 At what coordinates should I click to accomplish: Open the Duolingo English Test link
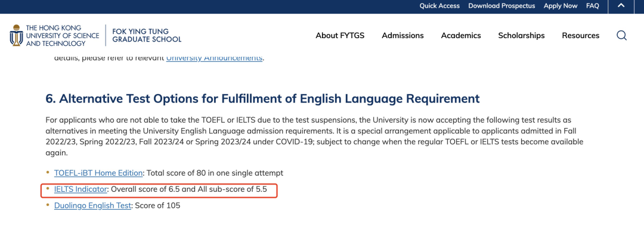[92, 205]
